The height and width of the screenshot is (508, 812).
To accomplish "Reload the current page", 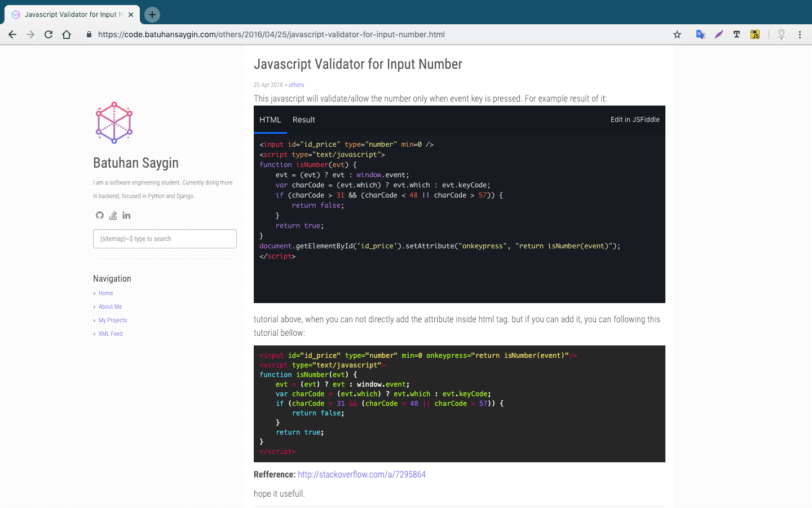I will click(48, 34).
